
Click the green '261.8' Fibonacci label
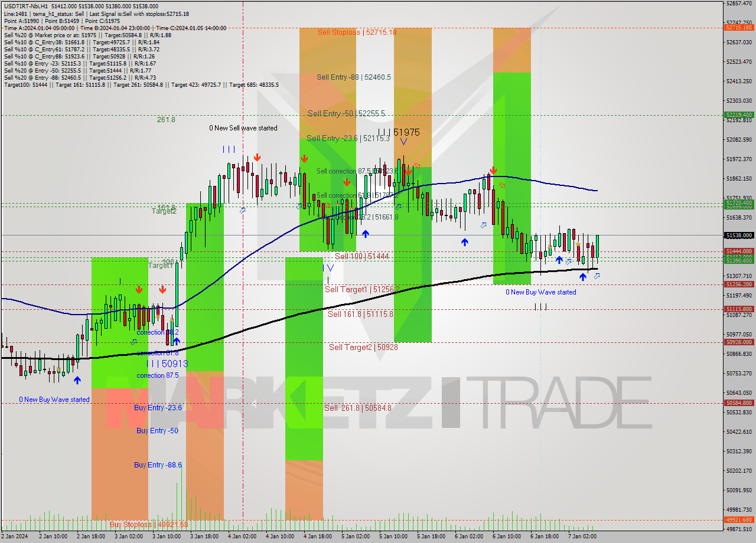tap(166, 119)
